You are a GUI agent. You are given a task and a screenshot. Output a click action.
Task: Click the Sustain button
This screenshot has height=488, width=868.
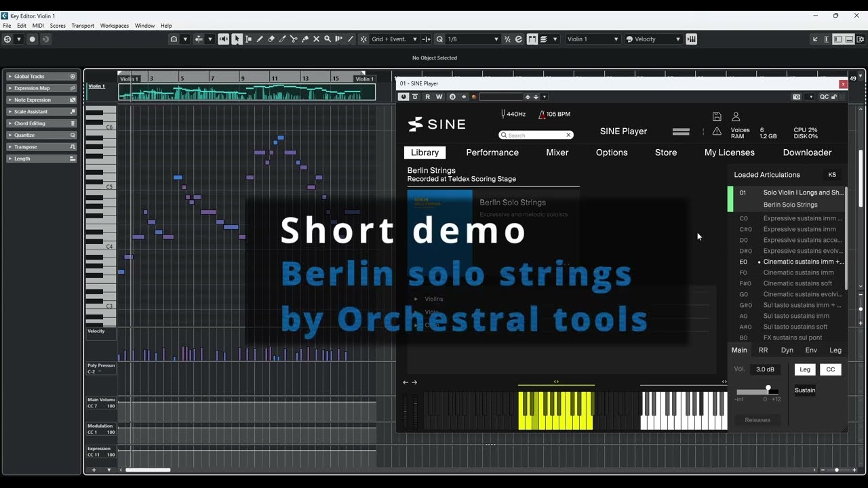(805, 390)
